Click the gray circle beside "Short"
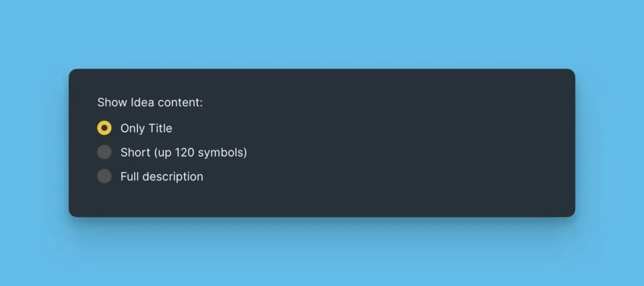 tap(104, 152)
